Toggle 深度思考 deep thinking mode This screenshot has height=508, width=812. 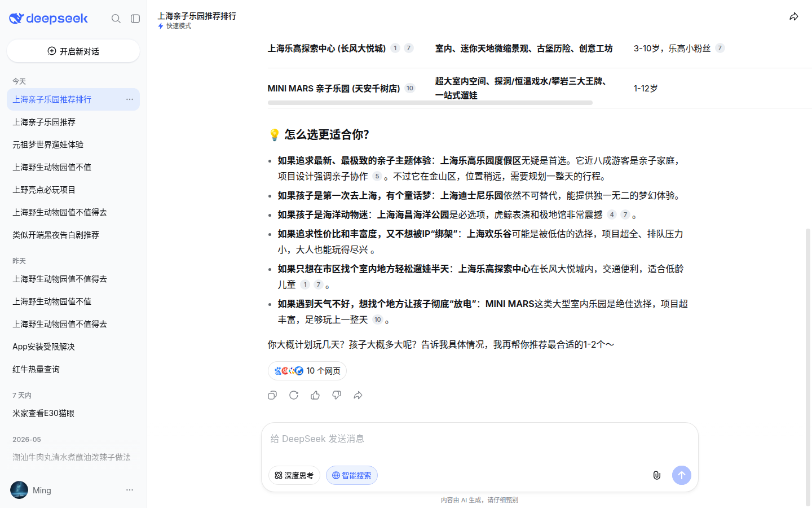pyautogui.click(x=294, y=475)
